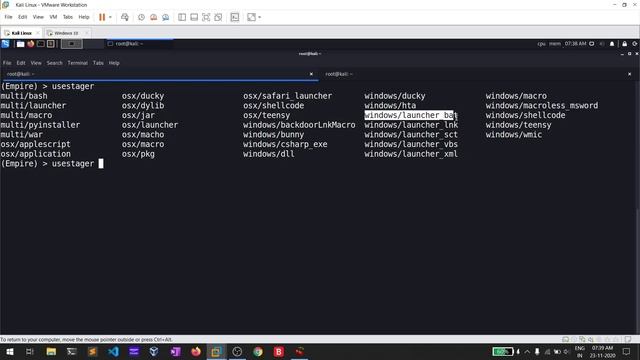Open File Explorer from the Windows taskbar
Screen dimensions: 640x360
pyautogui.click(x=51, y=351)
